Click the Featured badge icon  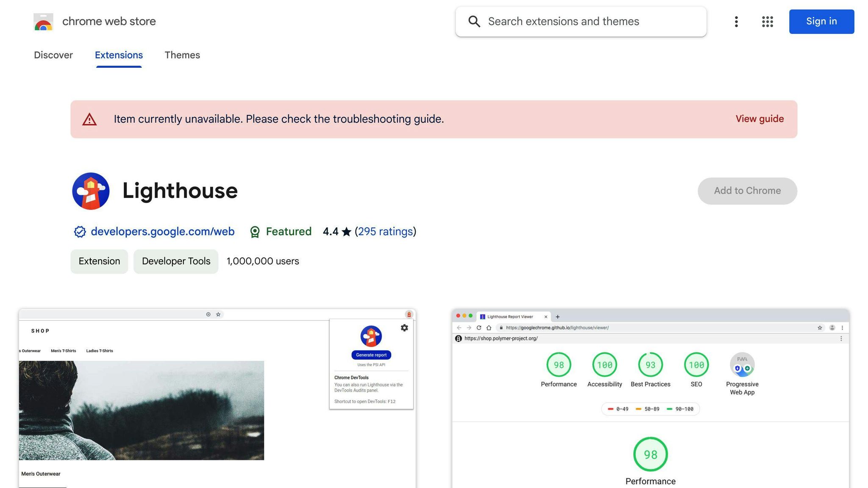pyautogui.click(x=255, y=232)
